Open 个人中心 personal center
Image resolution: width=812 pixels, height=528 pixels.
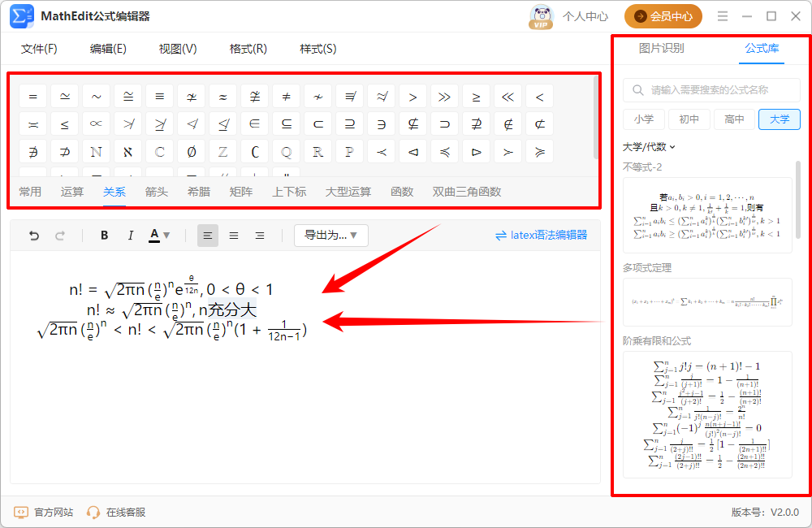pyautogui.click(x=585, y=16)
